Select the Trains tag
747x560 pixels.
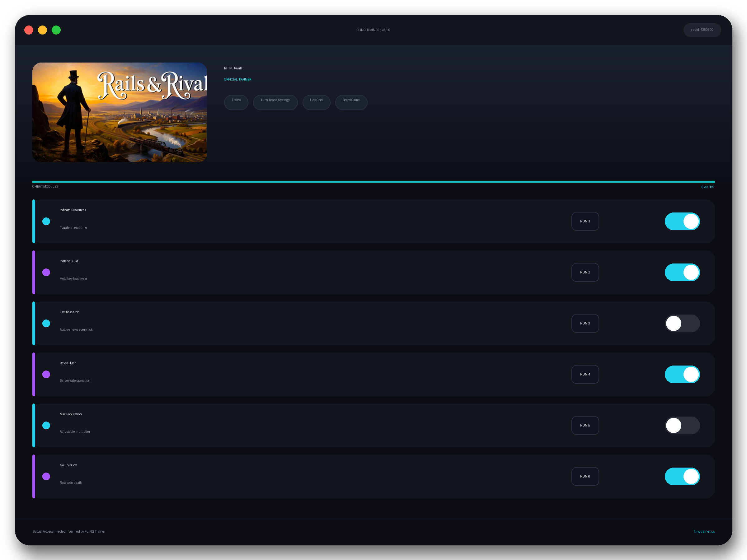(236, 102)
